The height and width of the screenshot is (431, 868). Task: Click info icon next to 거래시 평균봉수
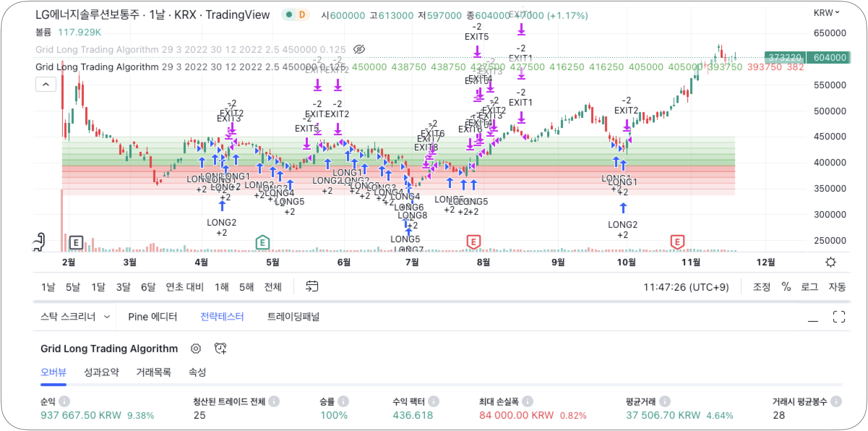click(836, 401)
